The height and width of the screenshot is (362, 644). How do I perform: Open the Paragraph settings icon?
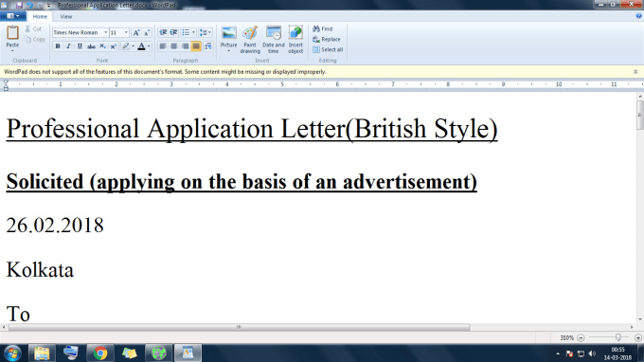(x=208, y=46)
